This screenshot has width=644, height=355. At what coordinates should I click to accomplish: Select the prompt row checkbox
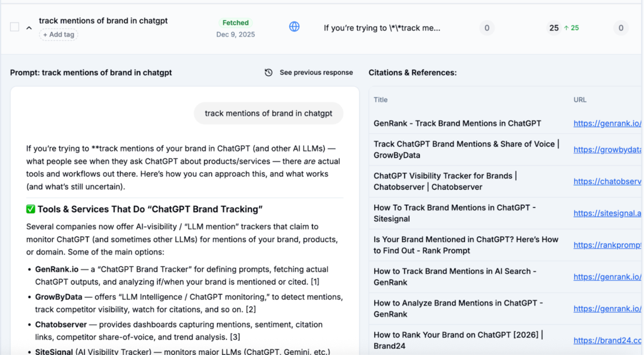coord(14,27)
